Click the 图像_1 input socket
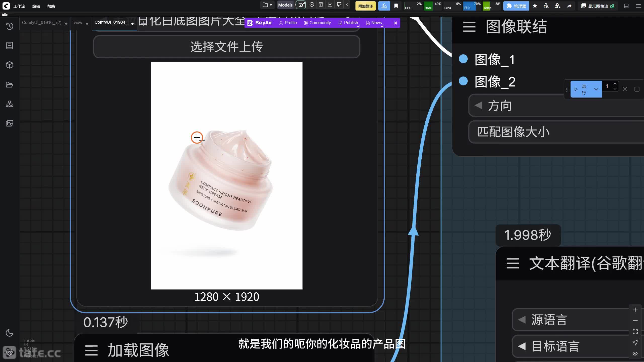The width and height of the screenshot is (644, 362). pyautogui.click(x=463, y=59)
